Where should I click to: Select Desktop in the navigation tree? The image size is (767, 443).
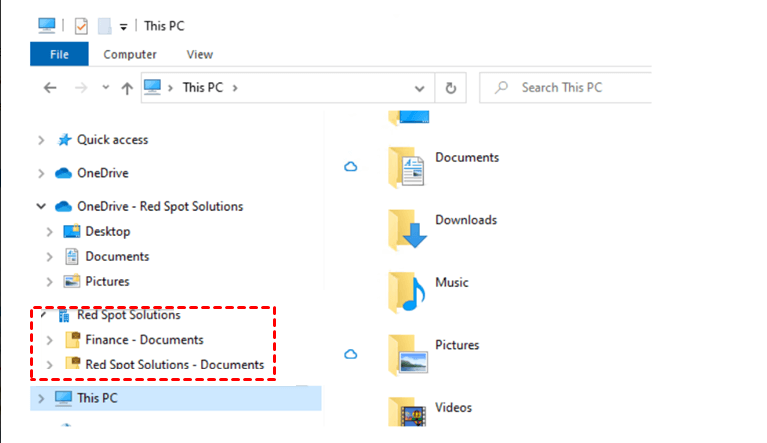coord(108,231)
